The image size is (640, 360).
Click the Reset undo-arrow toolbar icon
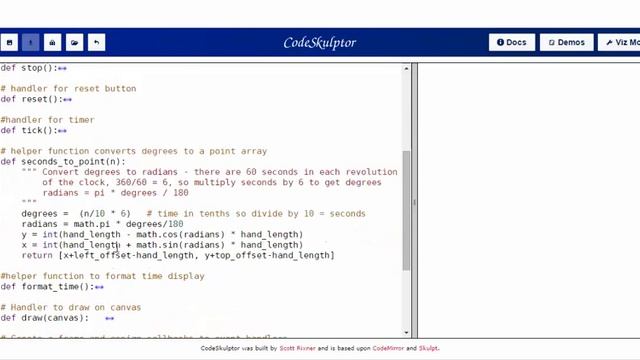point(96,42)
